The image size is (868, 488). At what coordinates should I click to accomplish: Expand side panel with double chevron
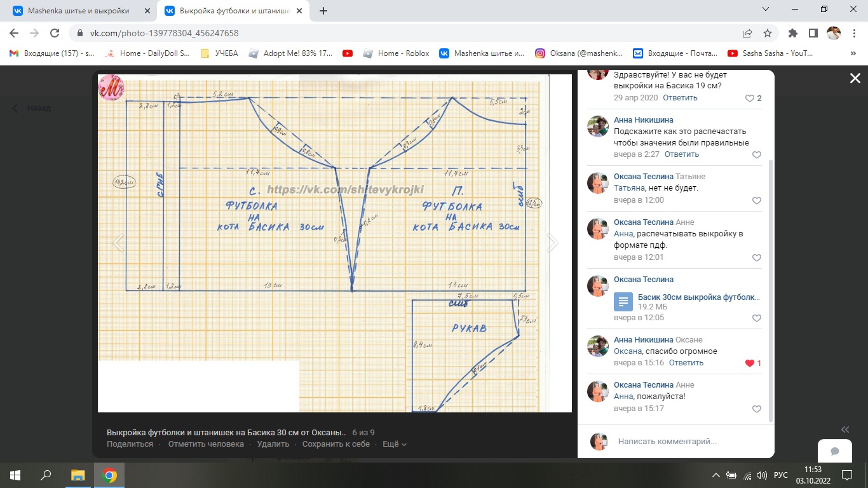[x=845, y=429]
